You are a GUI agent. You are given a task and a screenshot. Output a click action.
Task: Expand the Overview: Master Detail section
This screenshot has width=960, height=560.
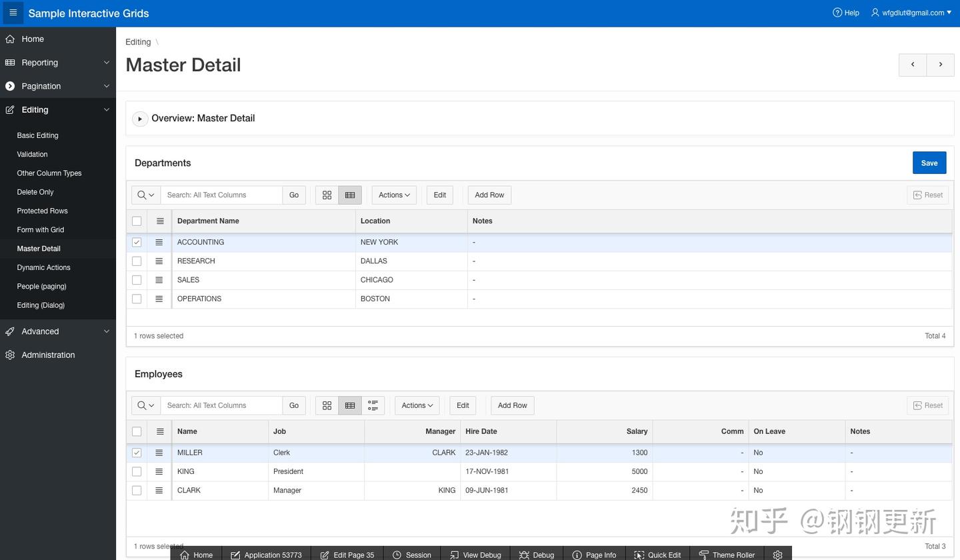tap(140, 118)
